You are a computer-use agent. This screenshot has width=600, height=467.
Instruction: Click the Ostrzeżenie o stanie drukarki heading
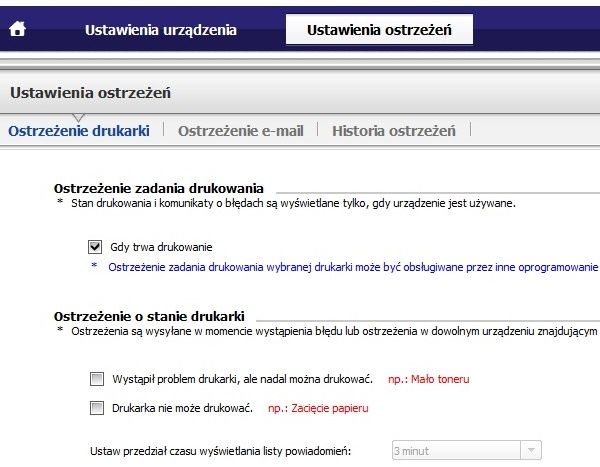pyautogui.click(x=149, y=317)
